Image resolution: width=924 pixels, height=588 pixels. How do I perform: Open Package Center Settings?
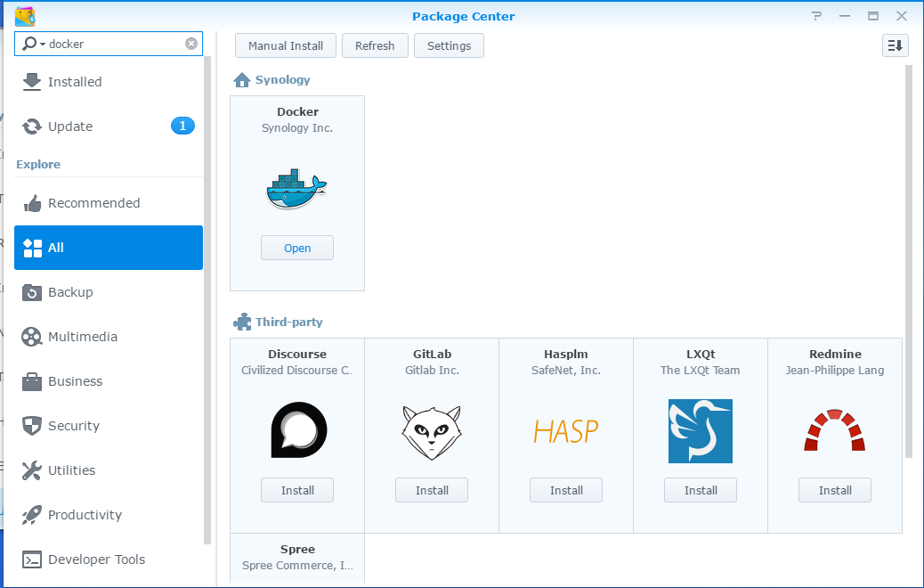(449, 45)
